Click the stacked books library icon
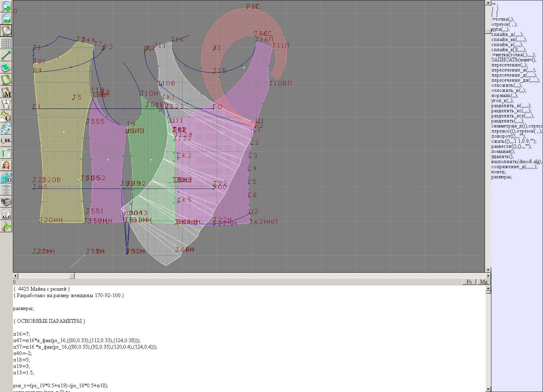The width and height of the screenshot is (543, 392). point(6,202)
